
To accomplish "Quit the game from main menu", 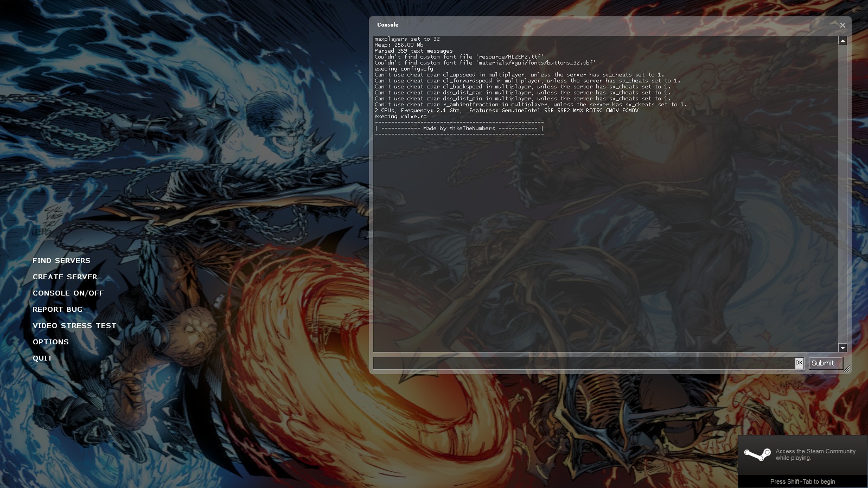I will coord(42,358).
